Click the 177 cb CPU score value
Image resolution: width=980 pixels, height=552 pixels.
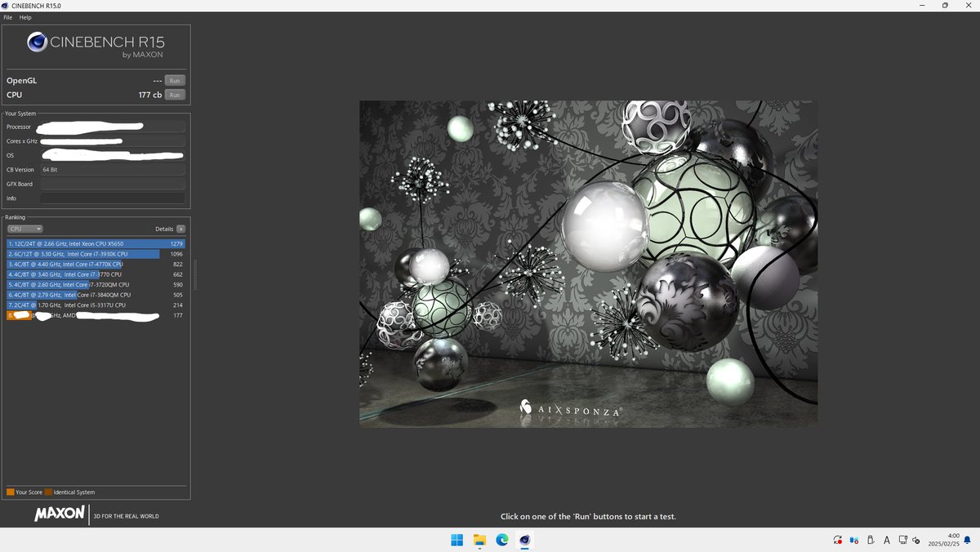coord(150,95)
